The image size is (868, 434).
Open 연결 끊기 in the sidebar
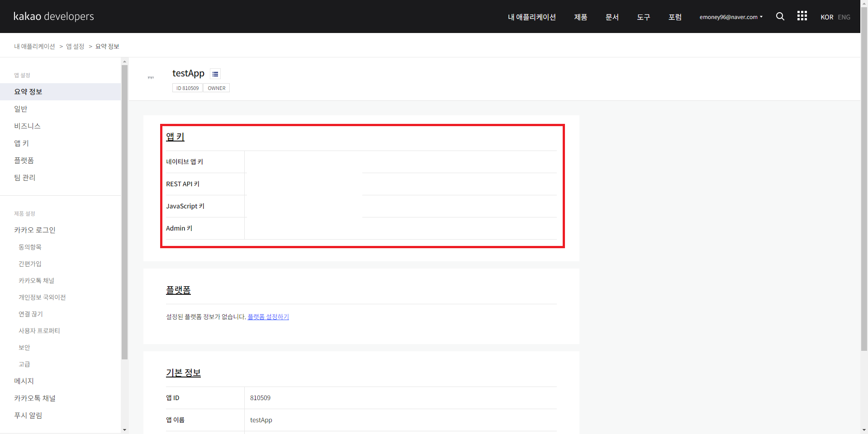coord(31,314)
